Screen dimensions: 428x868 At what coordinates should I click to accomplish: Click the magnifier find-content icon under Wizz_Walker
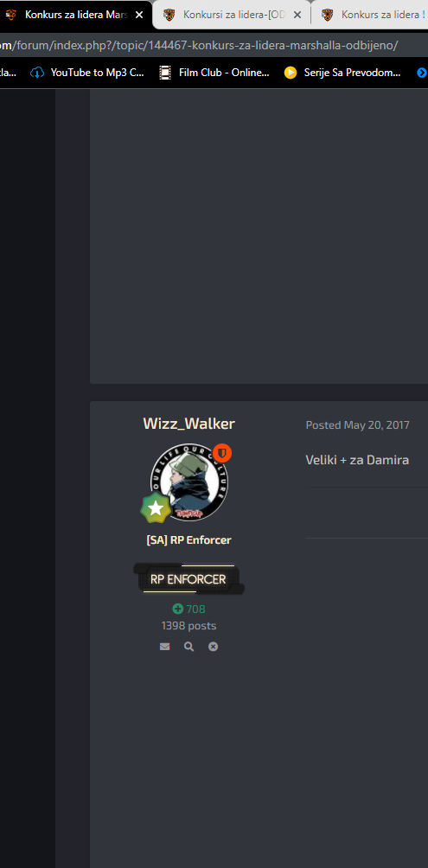point(188,647)
